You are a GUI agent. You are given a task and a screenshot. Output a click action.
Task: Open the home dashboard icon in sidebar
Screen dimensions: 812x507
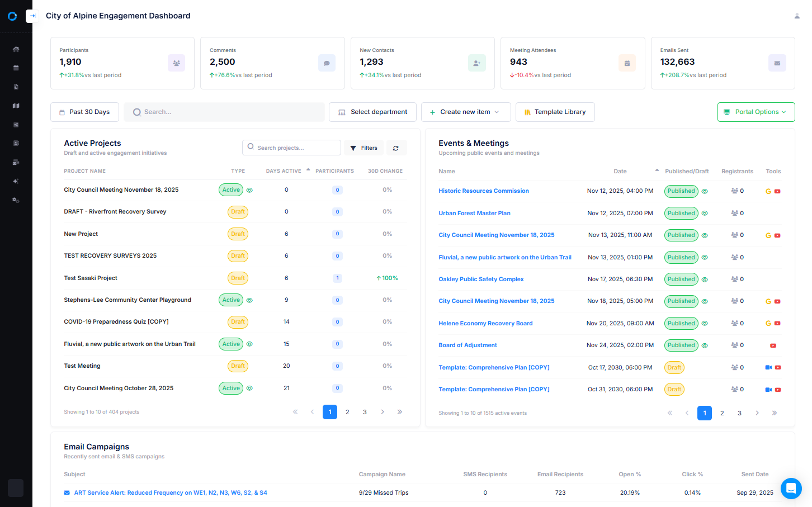(x=16, y=49)
